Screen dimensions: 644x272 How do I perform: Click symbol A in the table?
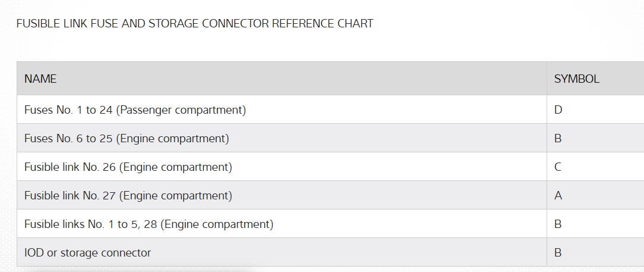pyautogui.click(x=558, y=196)
